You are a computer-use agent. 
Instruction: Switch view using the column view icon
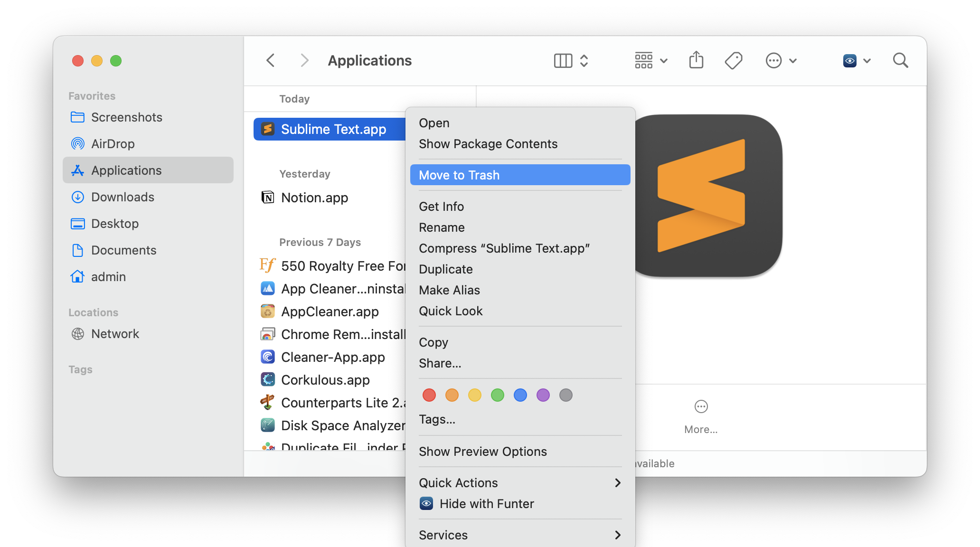563,61
